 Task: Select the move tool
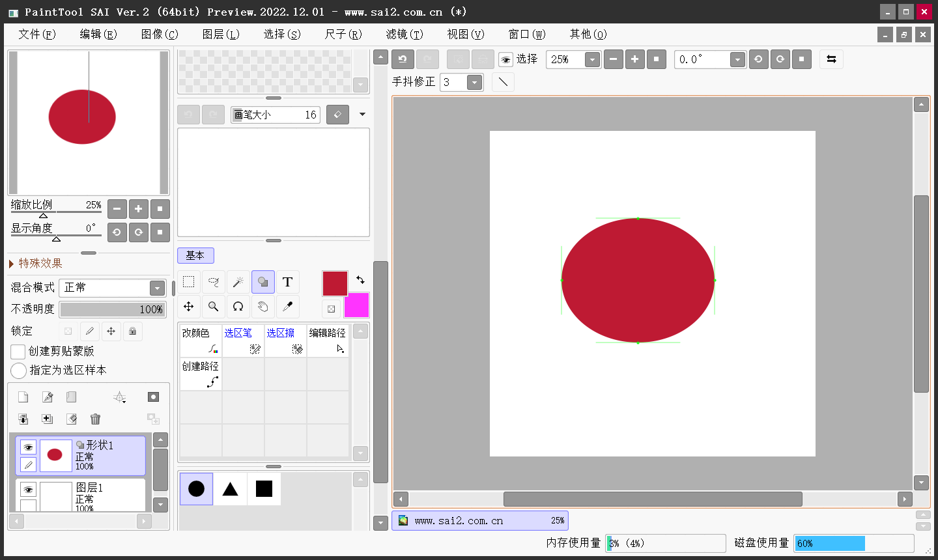pos(189,306)
